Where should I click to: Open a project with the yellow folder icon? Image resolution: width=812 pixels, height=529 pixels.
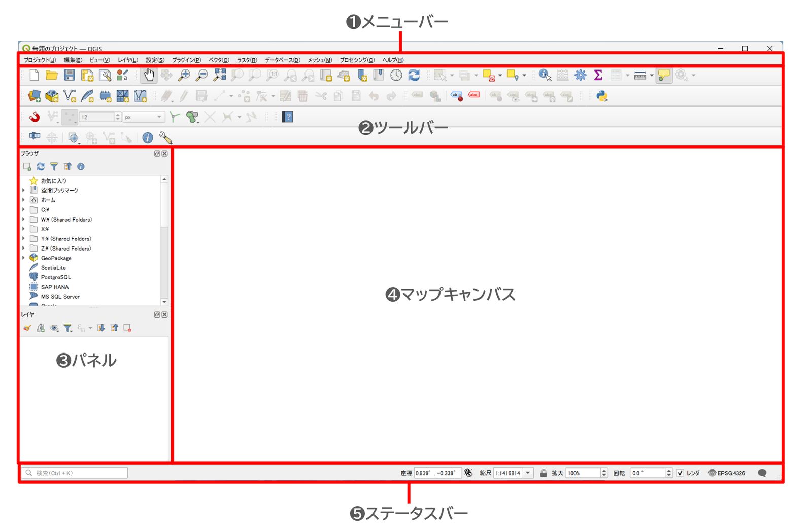coord(52,76)
